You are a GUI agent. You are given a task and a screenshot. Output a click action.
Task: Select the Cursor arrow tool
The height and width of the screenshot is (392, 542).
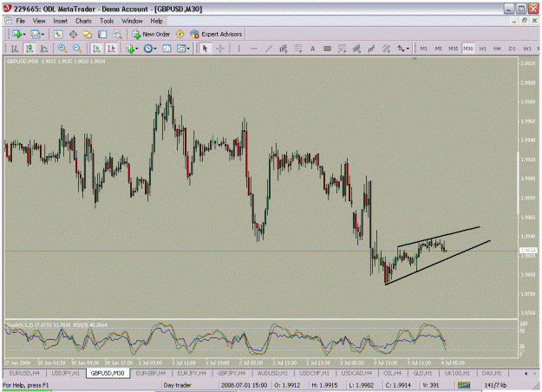206,49
